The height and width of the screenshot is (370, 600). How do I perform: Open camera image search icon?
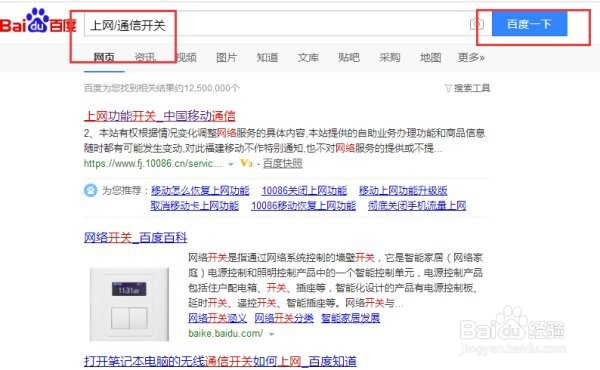(x=476, y=24)
